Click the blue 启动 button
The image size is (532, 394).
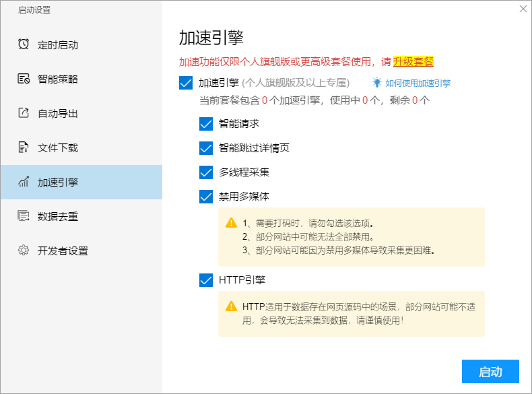coord(490,372)
